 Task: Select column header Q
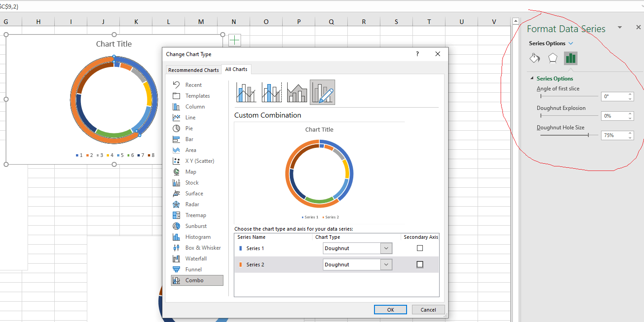331,22
